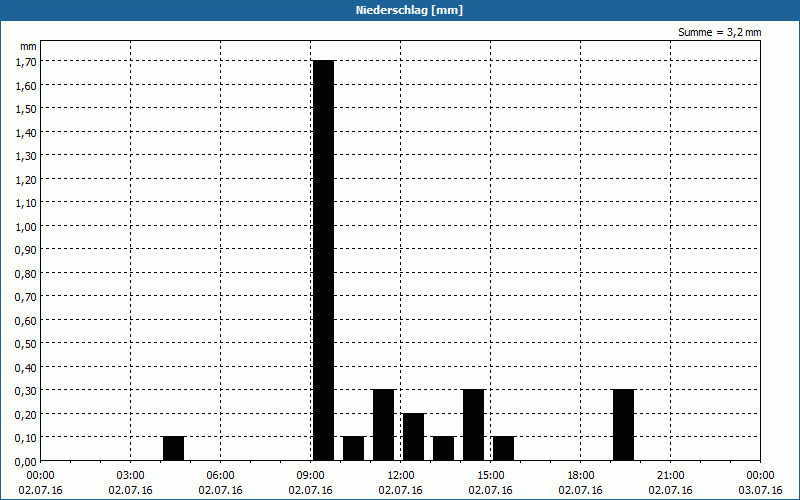Viewport: 800px width, 500px height.
Task: Click the 21:00 time axis label
Action: tap(670, 475)
